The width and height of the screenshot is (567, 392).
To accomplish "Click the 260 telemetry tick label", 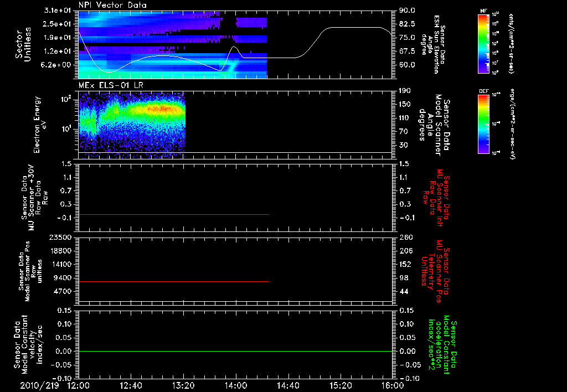I will 406,237.
